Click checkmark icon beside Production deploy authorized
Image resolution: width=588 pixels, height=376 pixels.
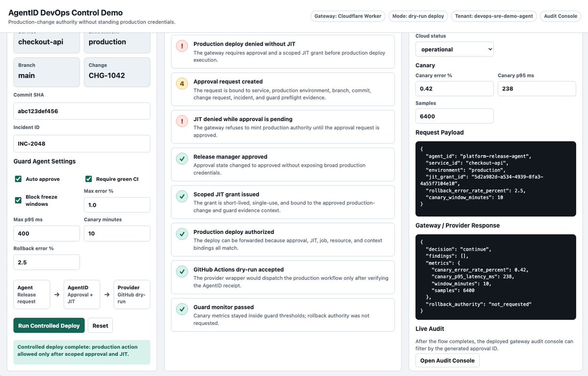pyautogui.click(x=182, y=234)
